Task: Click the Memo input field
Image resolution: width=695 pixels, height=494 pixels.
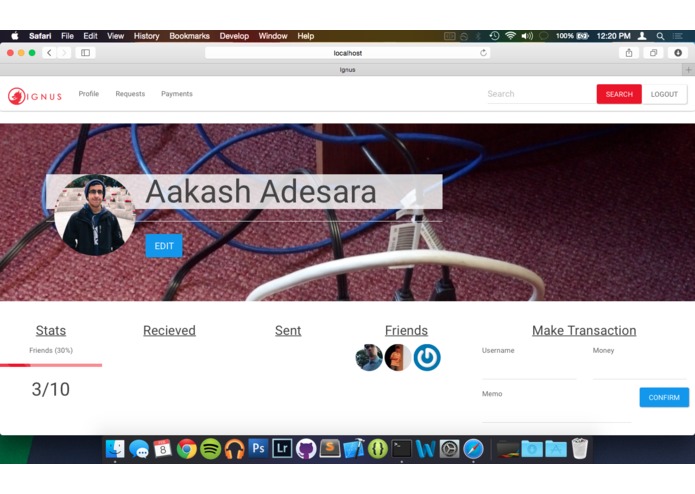Action: 556,411
